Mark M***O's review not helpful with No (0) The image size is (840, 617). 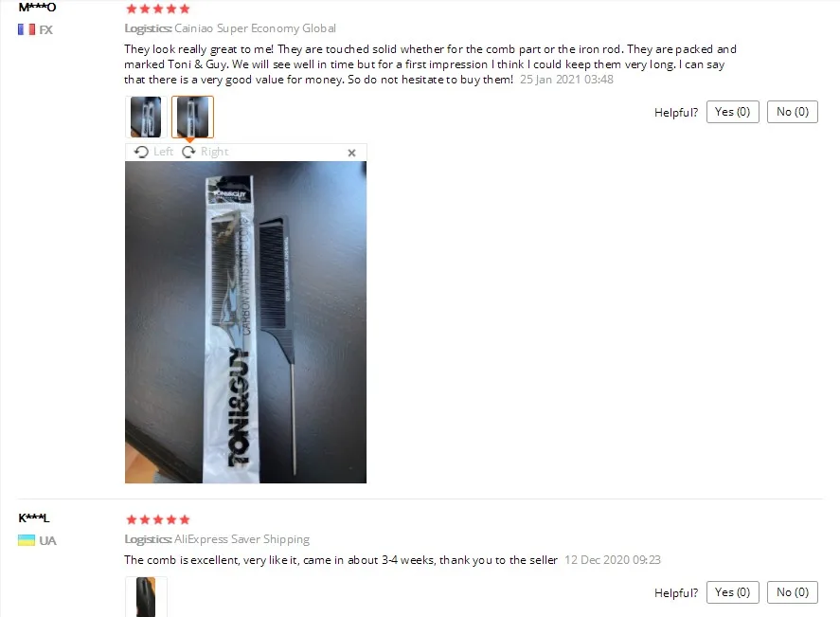pyautogui.click(x=793, y=112)
